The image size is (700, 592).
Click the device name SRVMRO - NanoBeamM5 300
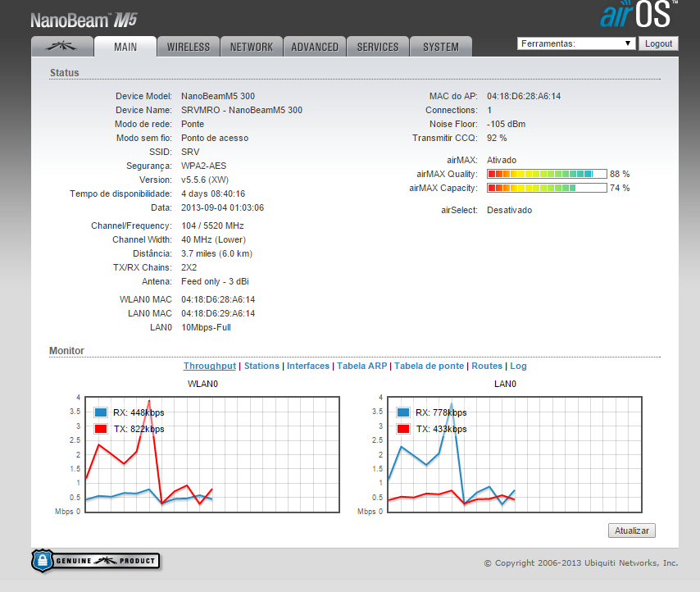coord(242,110)
